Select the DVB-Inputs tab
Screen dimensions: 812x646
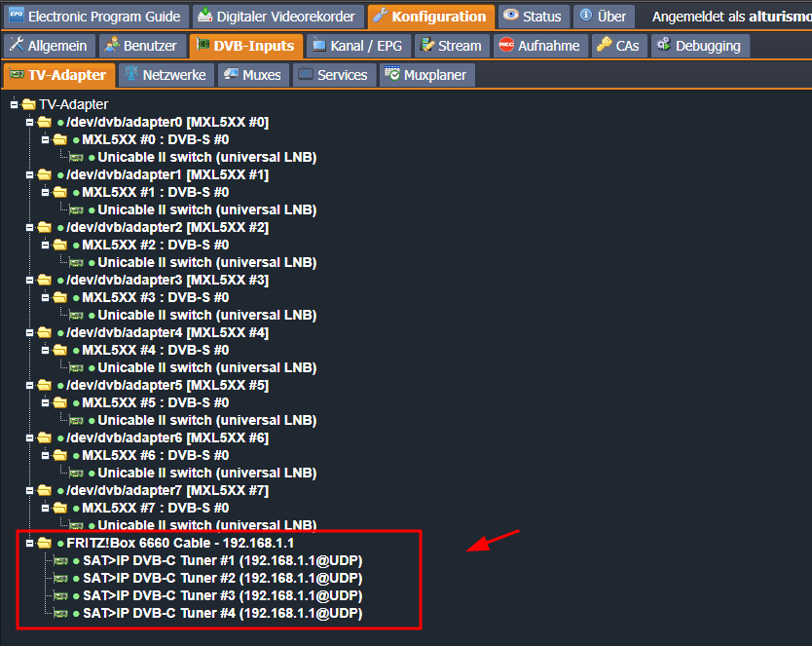coord(246,46)
